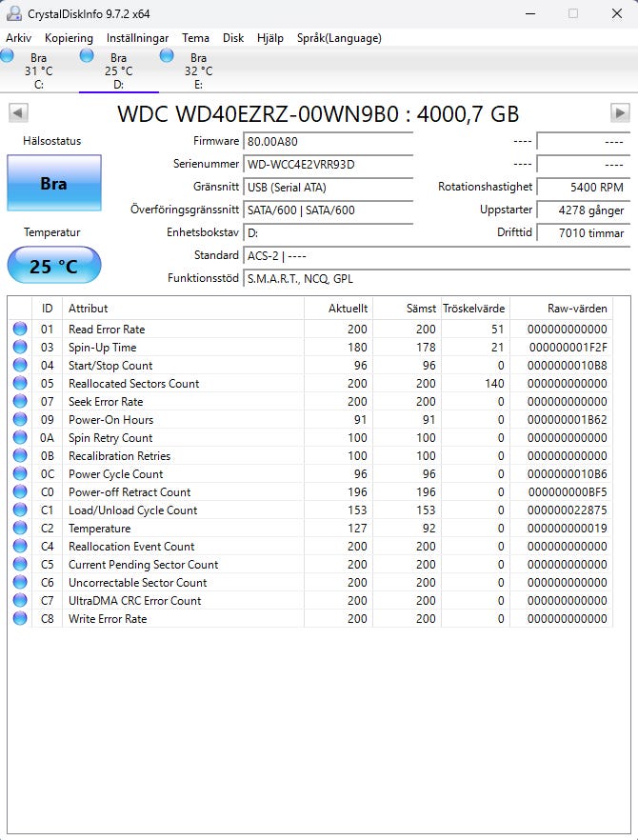Click the 25 °C temperature indicator

tap(53, 266)
